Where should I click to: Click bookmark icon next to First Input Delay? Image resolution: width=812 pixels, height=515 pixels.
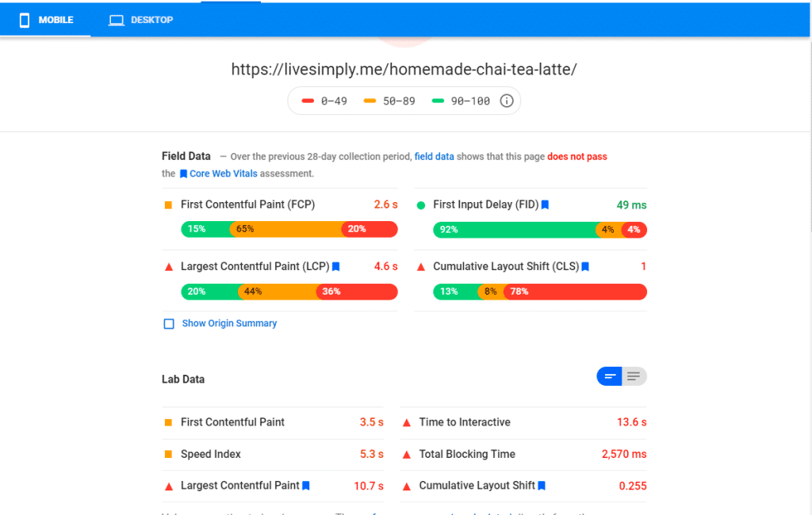pos(545,205)
